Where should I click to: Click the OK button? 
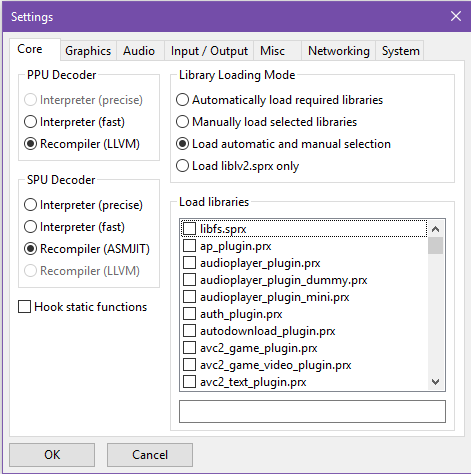pos(52,455)
